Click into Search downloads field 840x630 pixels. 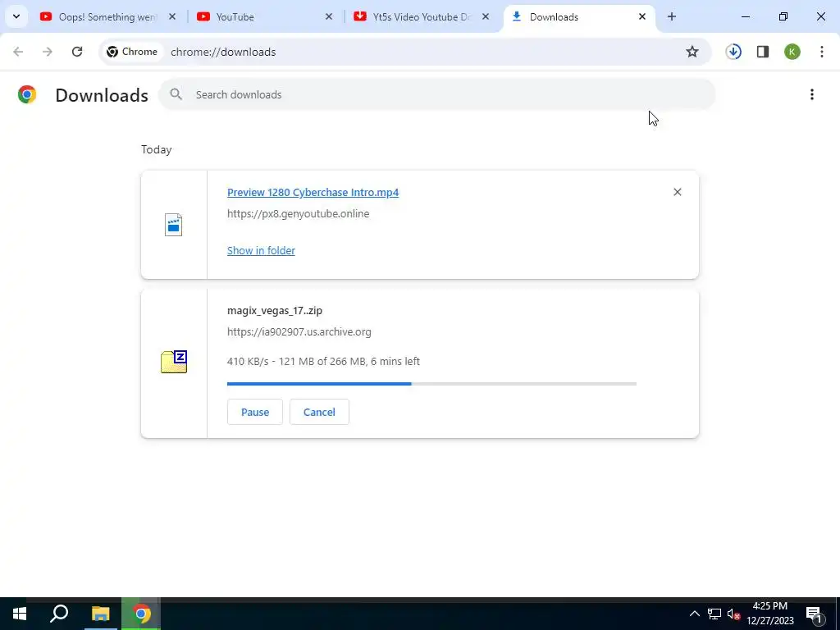tap(436, 94)
